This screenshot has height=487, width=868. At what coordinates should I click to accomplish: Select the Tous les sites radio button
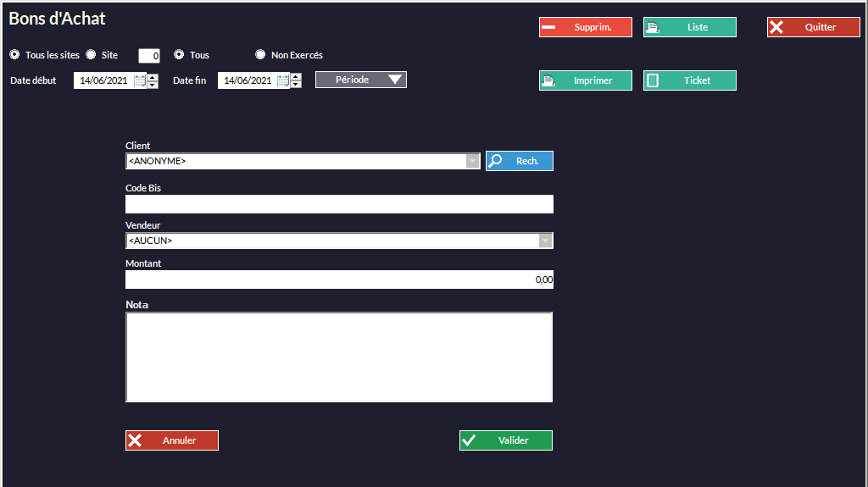click(14, 55)
